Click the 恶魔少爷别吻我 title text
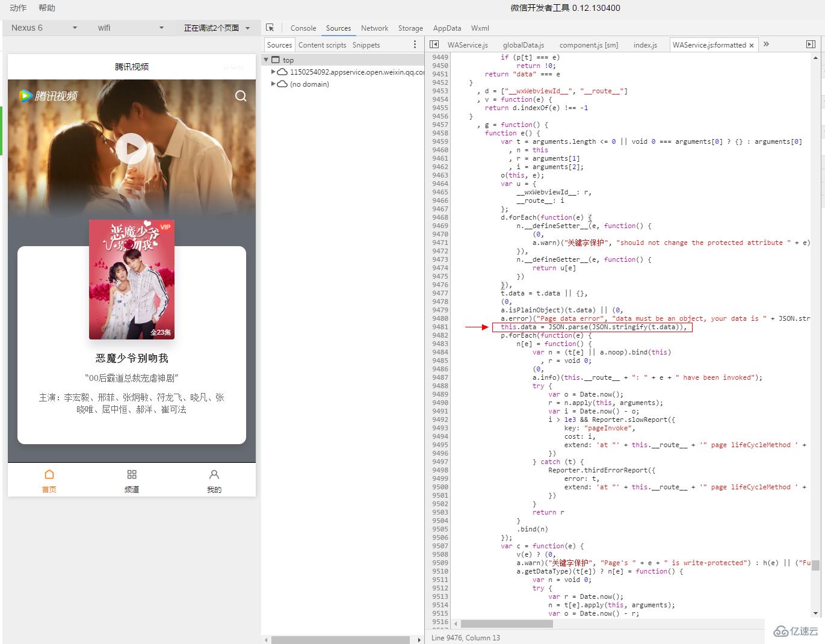The width and height of the screenshot is (825, 644). tap(132, 358)
